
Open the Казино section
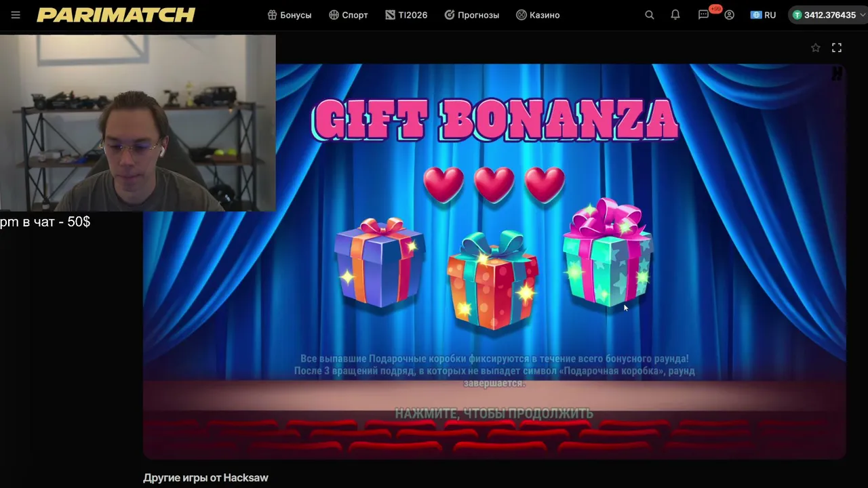538,15
